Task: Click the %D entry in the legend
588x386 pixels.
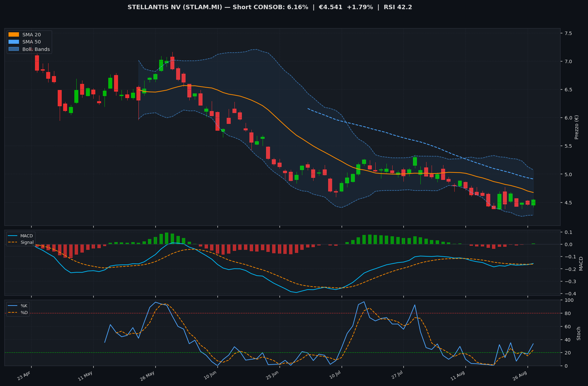Action: (18, 312)
